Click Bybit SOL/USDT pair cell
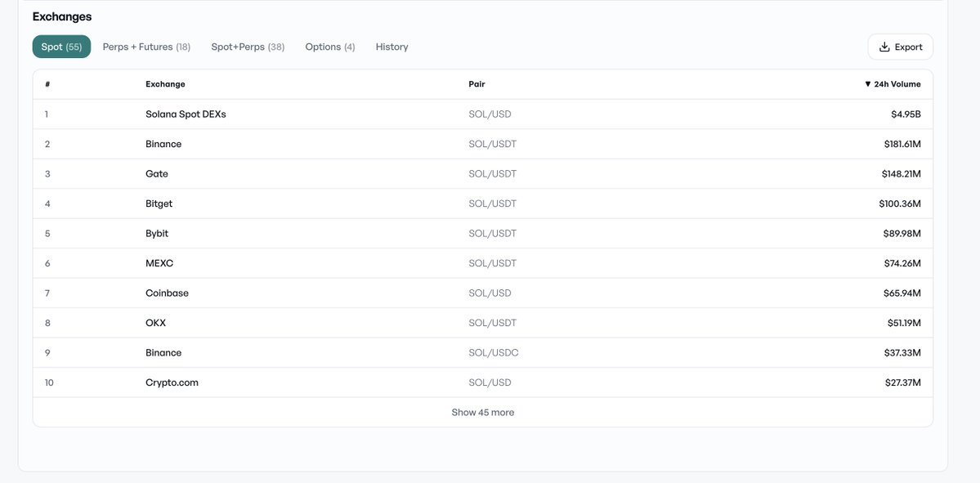The height and width of the screenshot is (483, 980). 493,234
